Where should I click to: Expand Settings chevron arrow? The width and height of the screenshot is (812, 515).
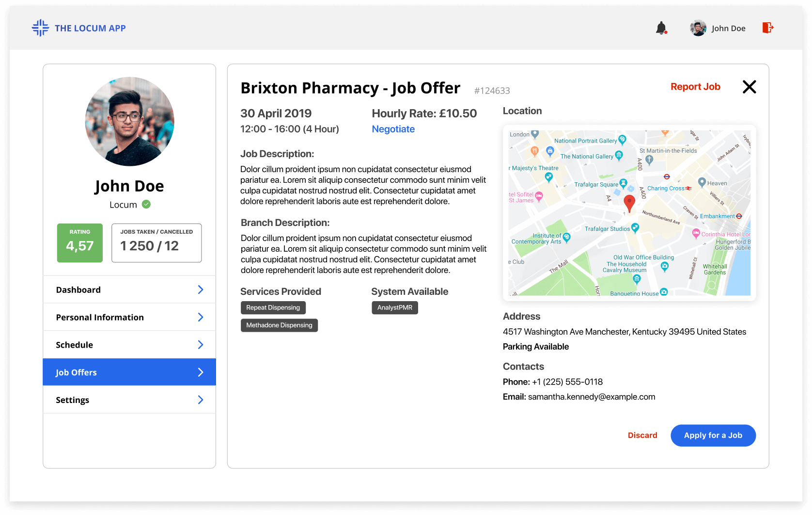tap(201, 400)
